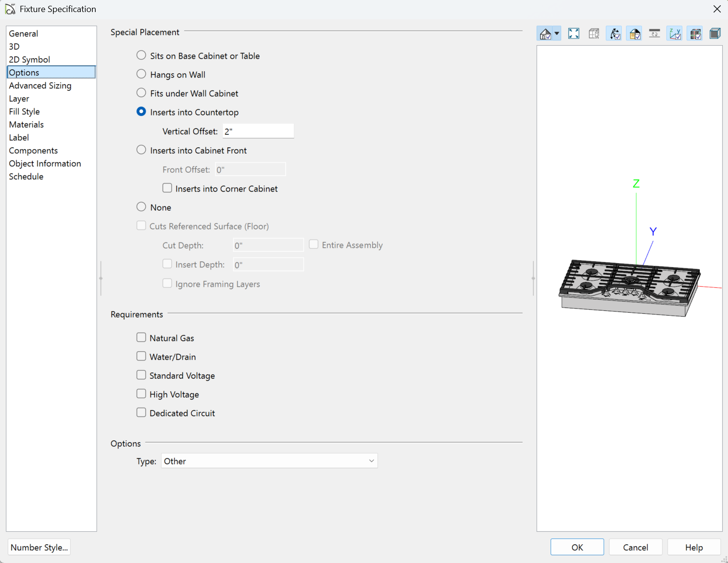
Task: Open the rendering view dropdown arrow
Action: click(557, 34)
